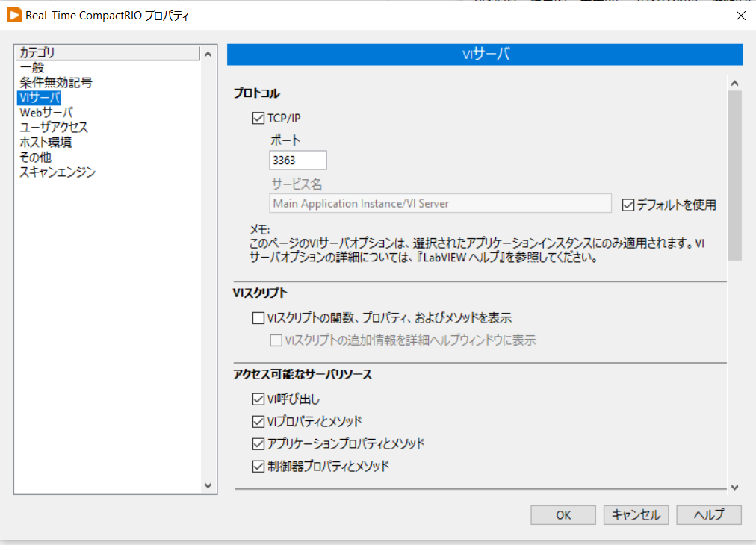Toggle the アプリケーションプロパティとメソッド checkbox
This screenshot has width=756, height=545.
click(x=258, y=443)
